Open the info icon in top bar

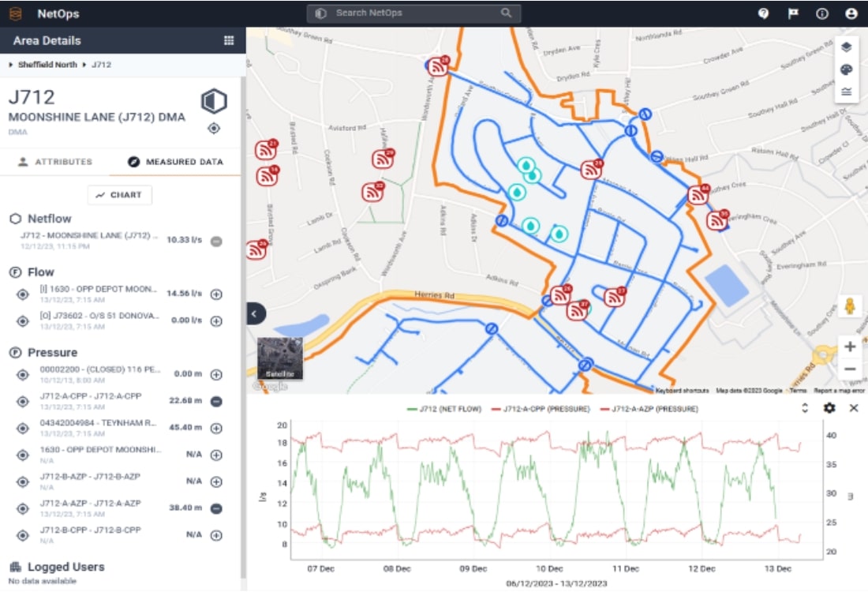(x=822, y=13)
